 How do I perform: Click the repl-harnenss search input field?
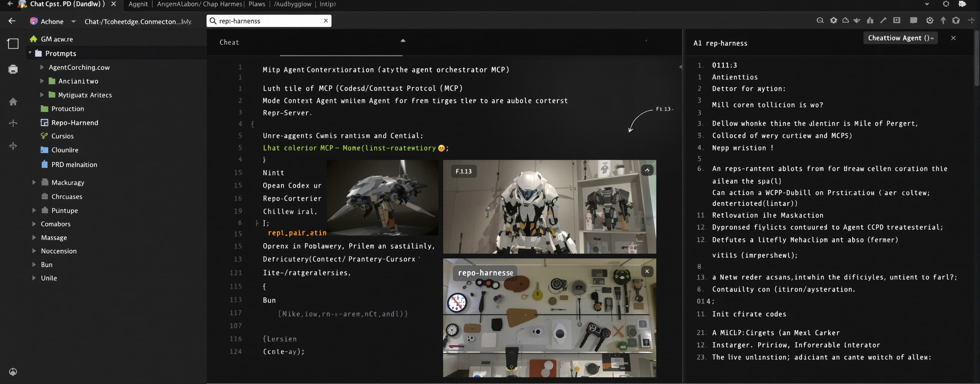coord(269,21)
